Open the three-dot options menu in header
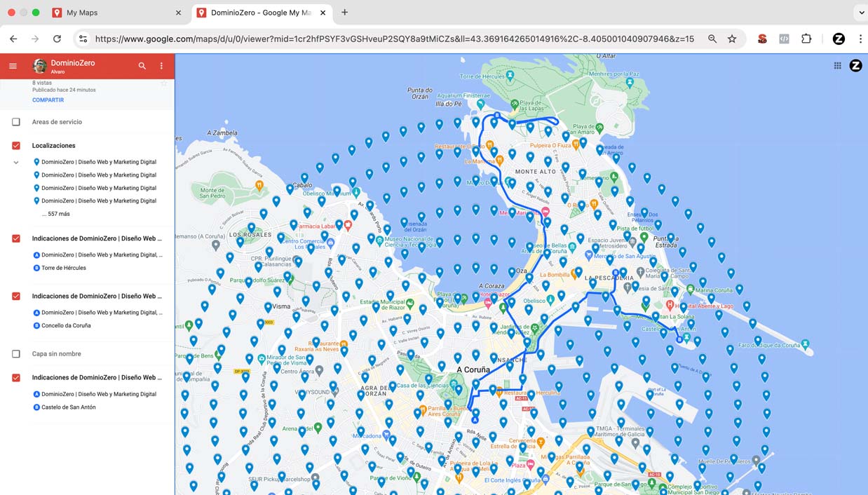Screen dimensions: 868x495 [161, 66]
